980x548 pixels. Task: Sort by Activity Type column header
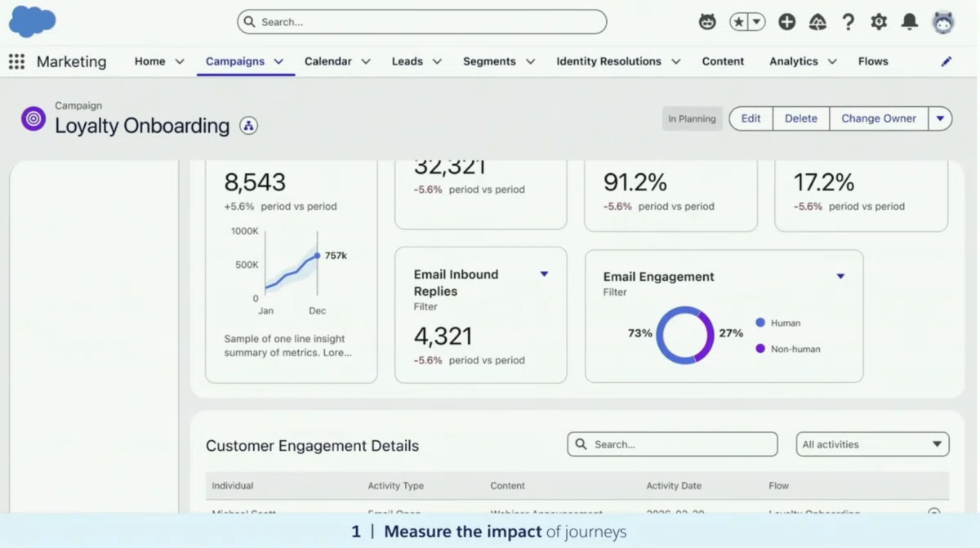pyautogui.click(x=396, y=486)
